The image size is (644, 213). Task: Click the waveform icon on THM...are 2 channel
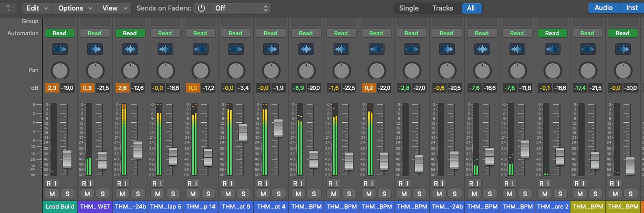552,49
